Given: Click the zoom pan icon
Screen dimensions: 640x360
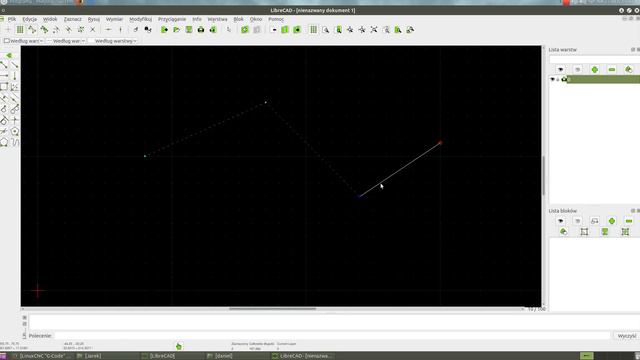Looking at the screenshot, I should coord(410,30).
